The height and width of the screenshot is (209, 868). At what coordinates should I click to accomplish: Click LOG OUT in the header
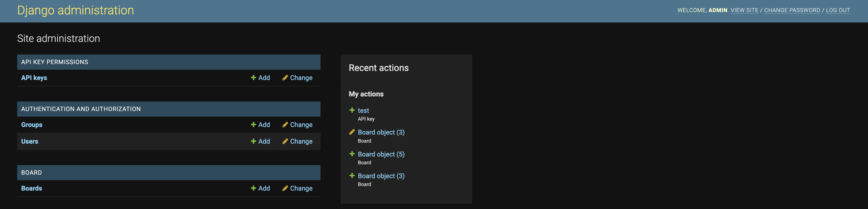pyautogui.click(x=838, y=10)
